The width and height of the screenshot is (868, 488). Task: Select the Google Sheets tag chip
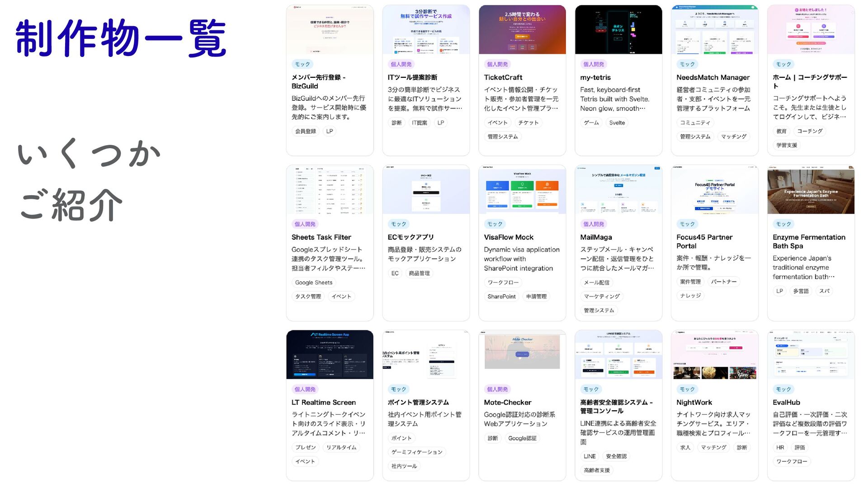(313, 282)
